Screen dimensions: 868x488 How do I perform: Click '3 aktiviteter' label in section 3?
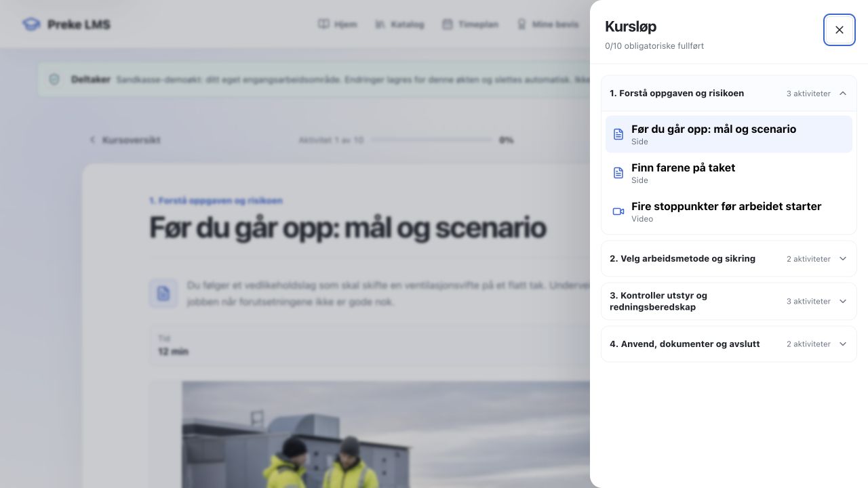[x=808, y=302]
